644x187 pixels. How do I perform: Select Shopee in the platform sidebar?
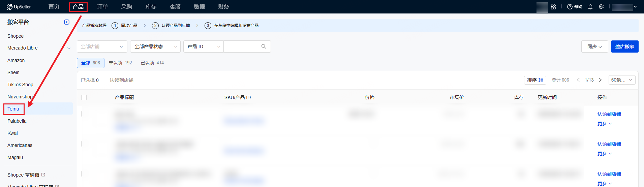(16, 36)
